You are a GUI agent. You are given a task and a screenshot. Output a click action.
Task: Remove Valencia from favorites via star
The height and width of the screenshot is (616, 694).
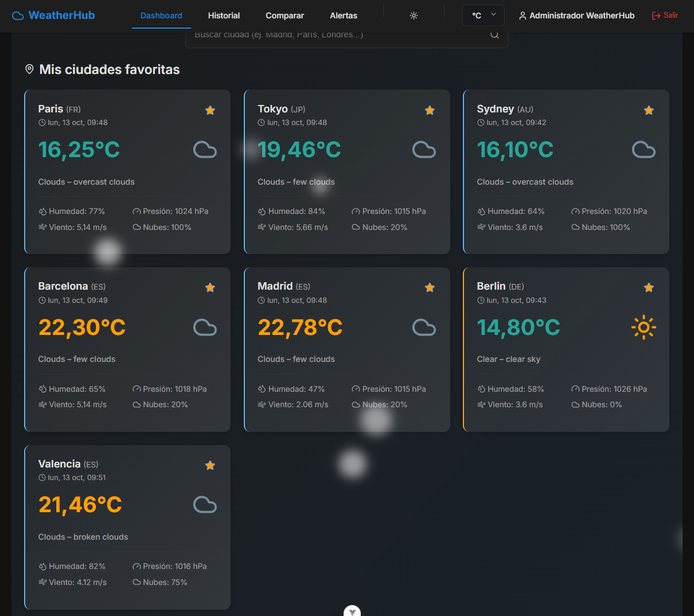[x=210, y=465]
